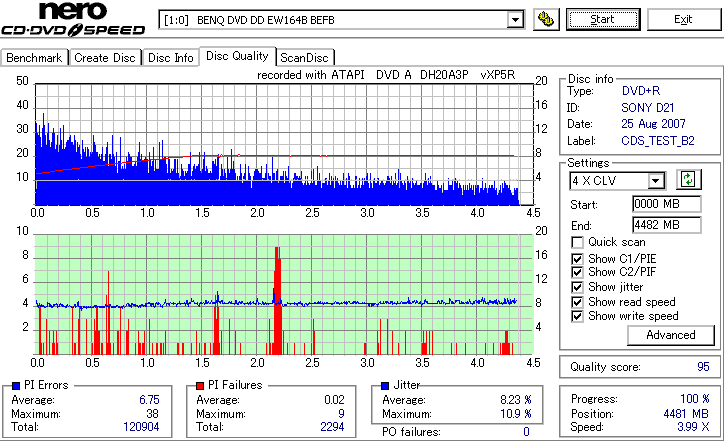
Task: Uncheck Show write speed option
Action: (x=577, y=316)
